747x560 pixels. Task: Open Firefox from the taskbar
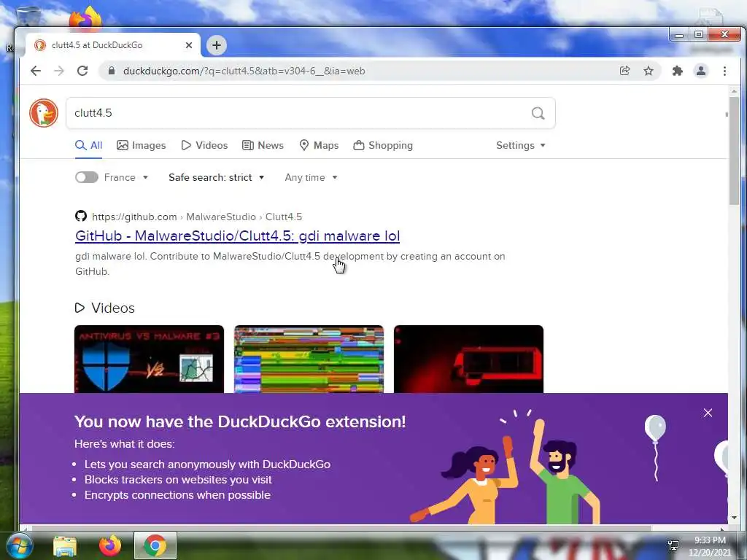pyautogui.click(x=110, y=545)
